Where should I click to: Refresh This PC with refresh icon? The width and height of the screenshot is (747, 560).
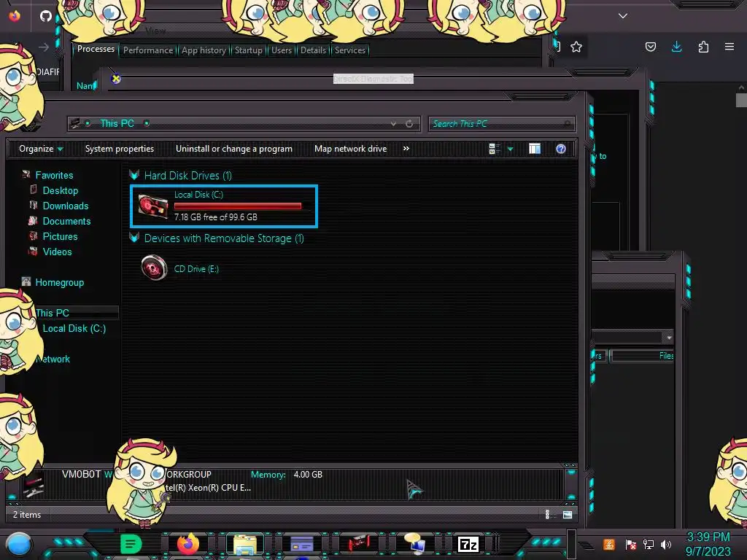409,124
